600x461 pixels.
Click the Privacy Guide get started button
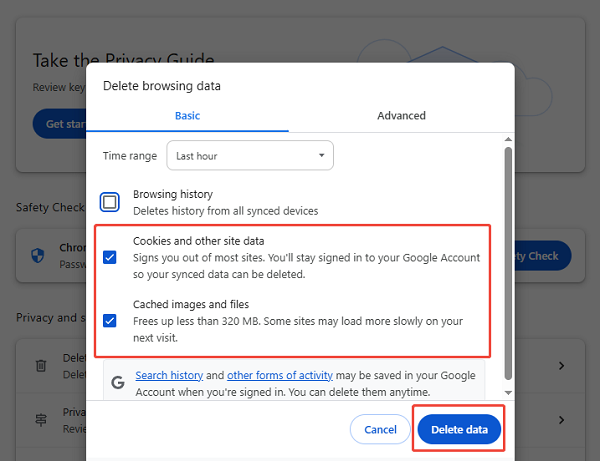pos(50,124)
